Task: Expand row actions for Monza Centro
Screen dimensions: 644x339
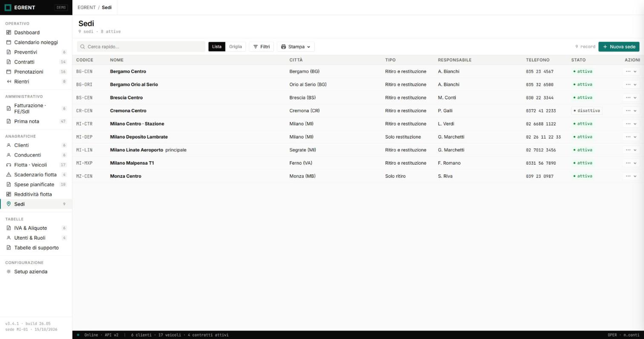Action: pos(631,176)
